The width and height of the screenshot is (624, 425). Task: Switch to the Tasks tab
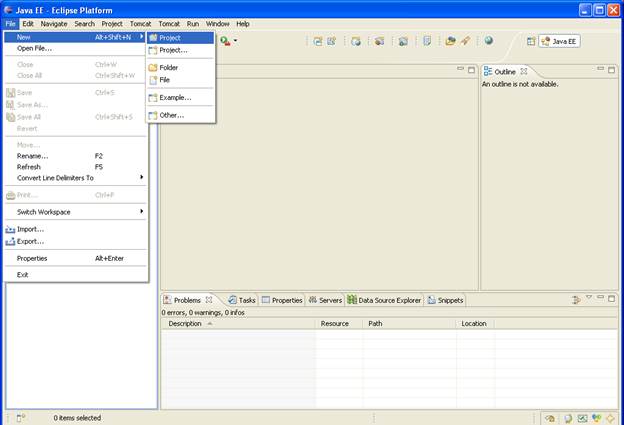(x=242, y=300)
